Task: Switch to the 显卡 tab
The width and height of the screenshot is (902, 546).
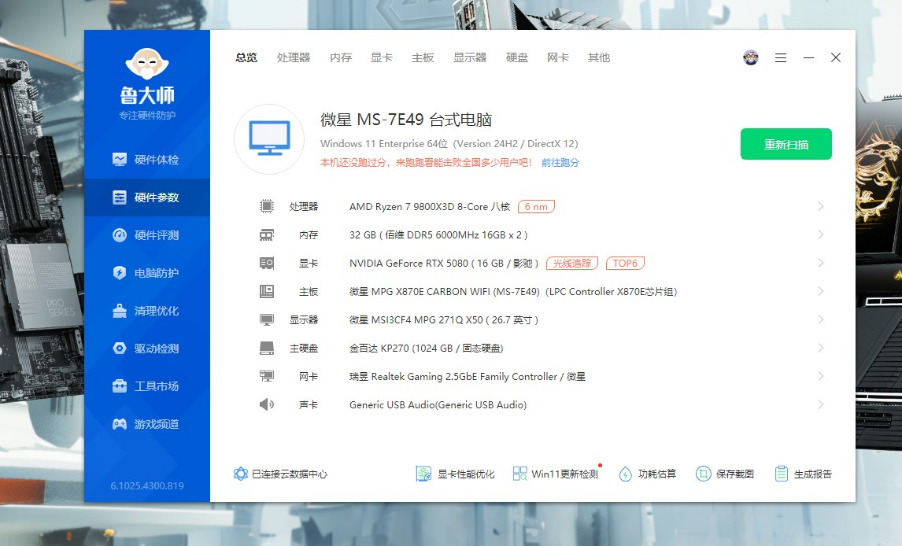Action: tap(381, 58)
